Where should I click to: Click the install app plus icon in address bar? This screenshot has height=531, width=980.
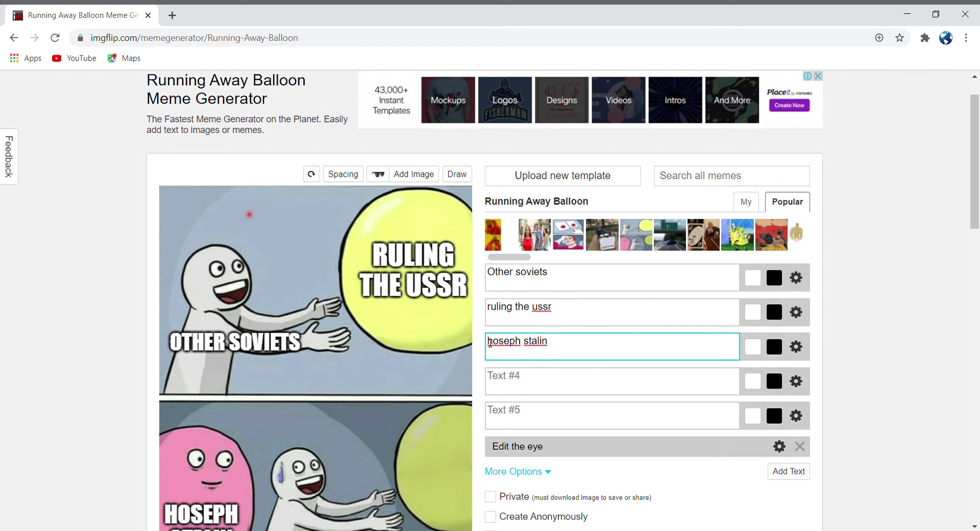(879, 38)
